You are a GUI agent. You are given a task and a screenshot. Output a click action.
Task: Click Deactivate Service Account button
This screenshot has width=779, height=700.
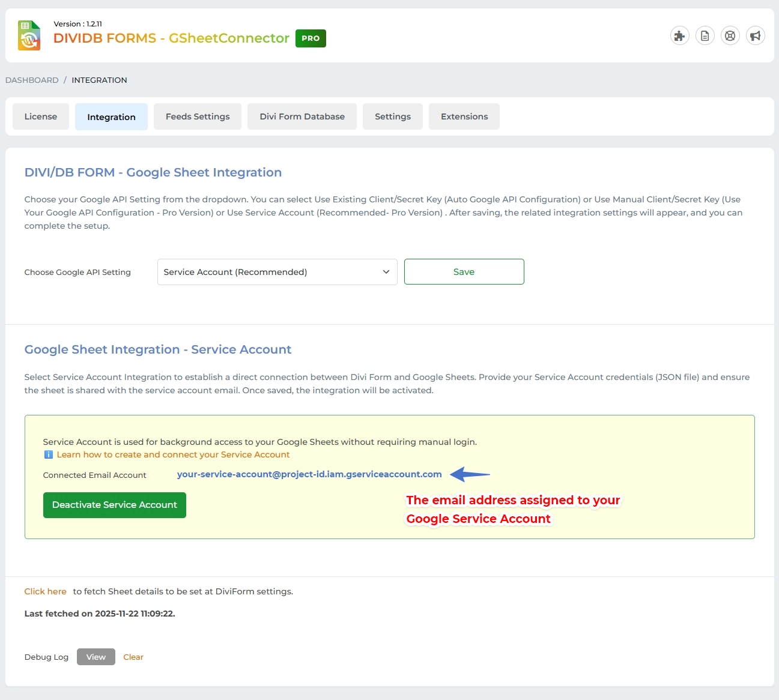(x=115, y=505)
